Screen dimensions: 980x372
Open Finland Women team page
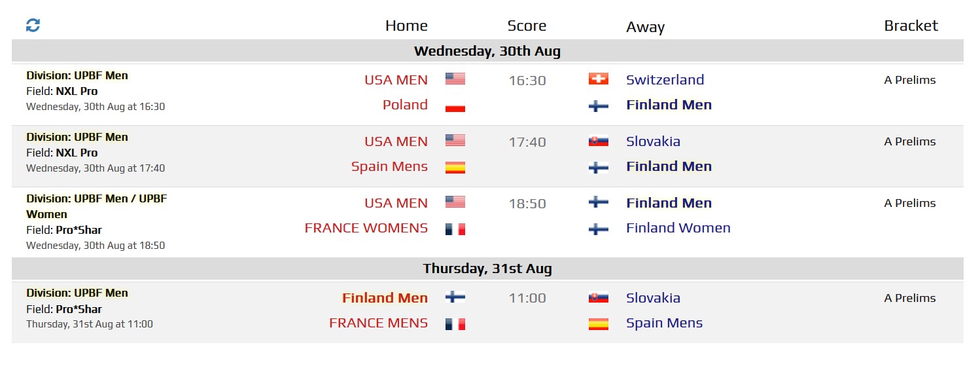[x=678, y=228]
